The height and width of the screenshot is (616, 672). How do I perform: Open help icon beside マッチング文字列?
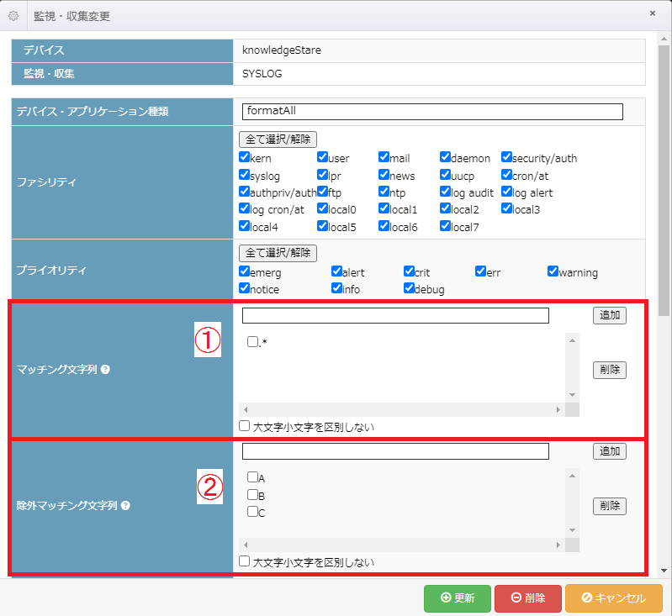click(105, 369)
